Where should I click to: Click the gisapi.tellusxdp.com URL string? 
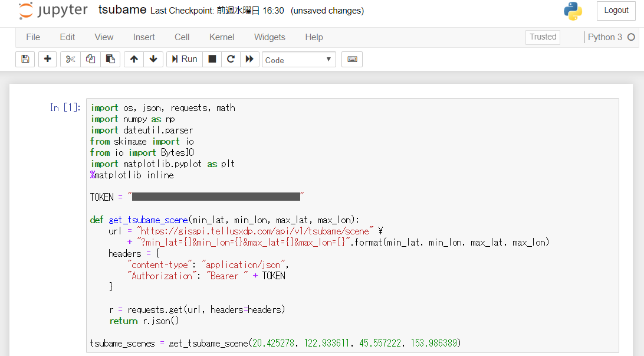pyautogui.click(x=255, y=231)
